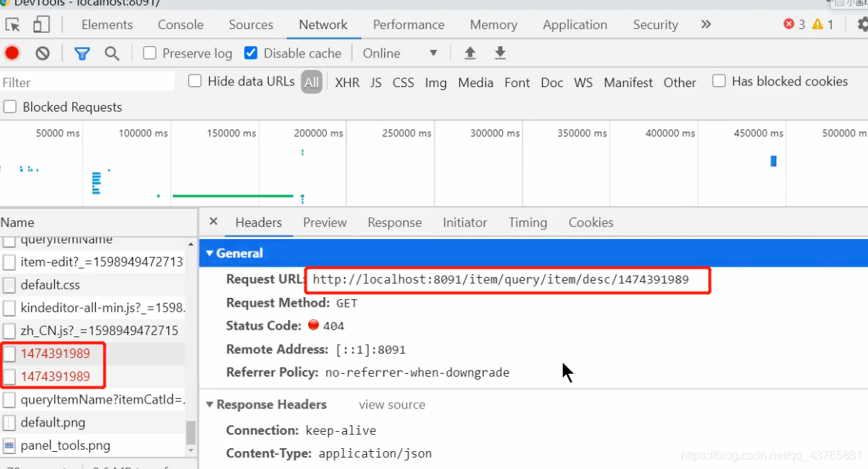Select panel_tools.png request row
The width and height of the screenshot is (868, 469).
tap(92, 445)
